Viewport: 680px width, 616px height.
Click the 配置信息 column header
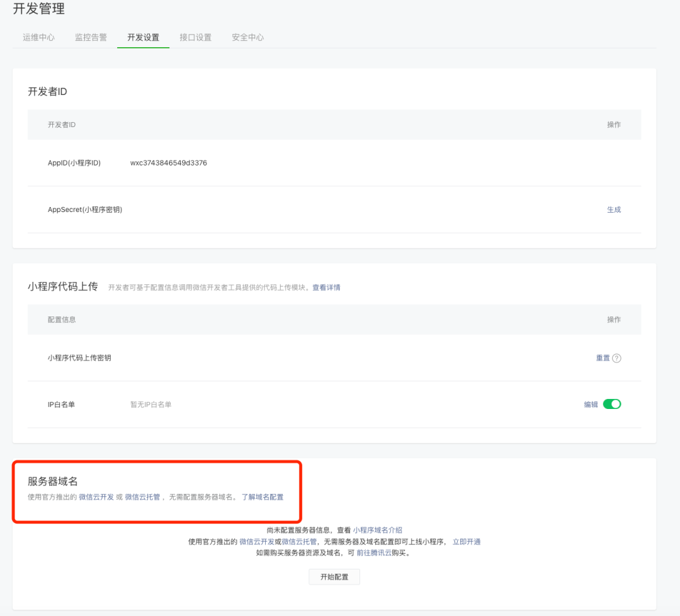pos(62,320)
